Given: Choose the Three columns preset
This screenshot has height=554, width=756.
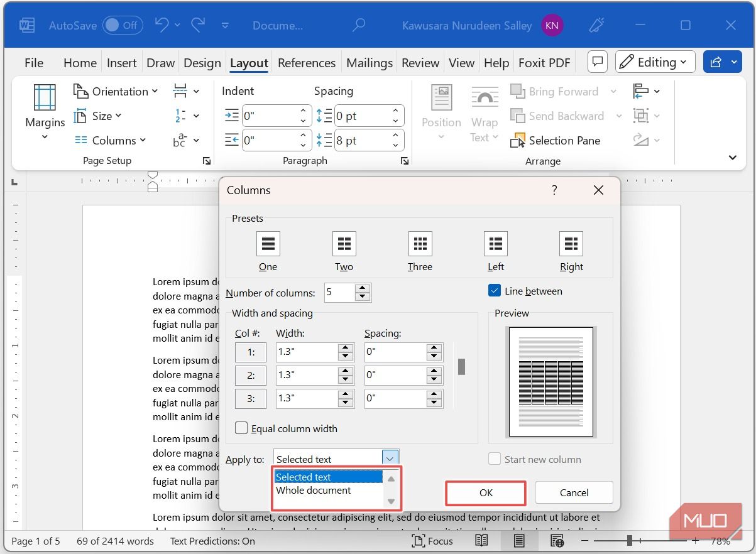Looking at the screenshot, I should click(x=419, y=249).
